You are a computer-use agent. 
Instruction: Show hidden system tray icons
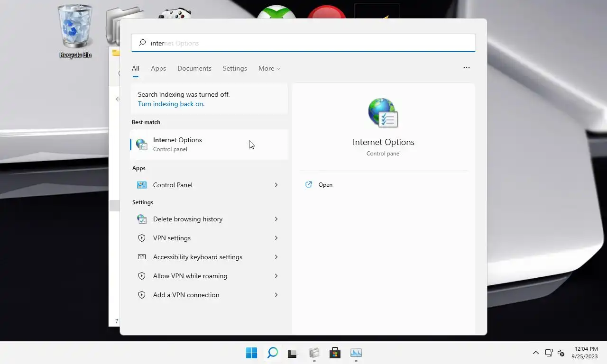click(x=536, y=353)
